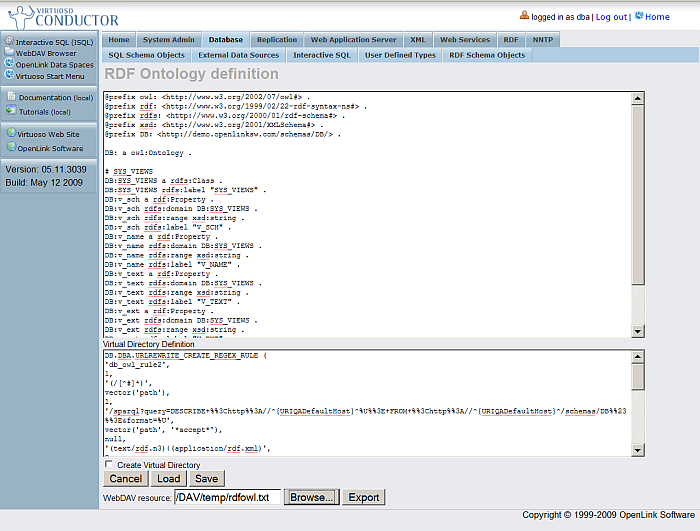Viewport: 700px width, 531px height.
Task: Click the 'Virtual Directory Definition' label
Action: tap(149, 344)
